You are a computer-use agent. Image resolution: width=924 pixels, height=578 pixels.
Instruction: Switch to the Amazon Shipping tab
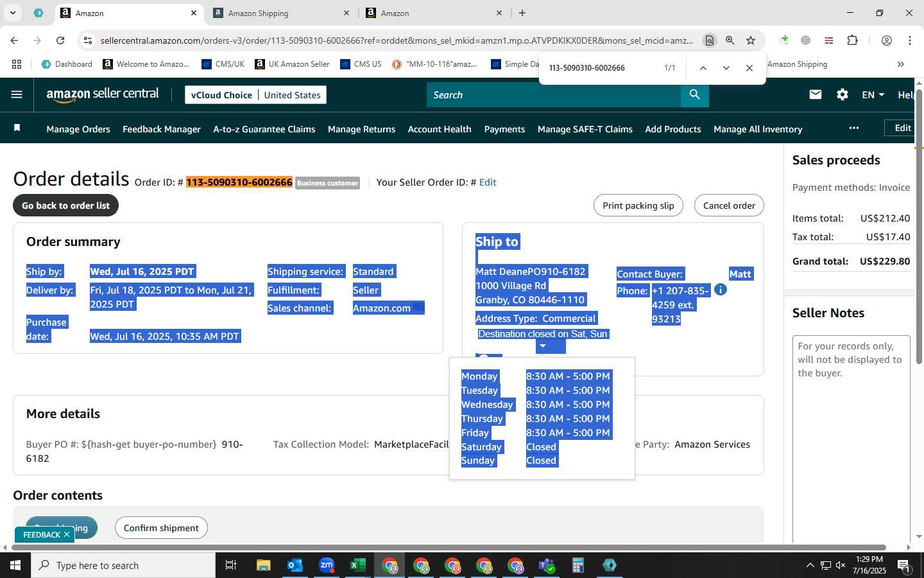coord(280,13)
